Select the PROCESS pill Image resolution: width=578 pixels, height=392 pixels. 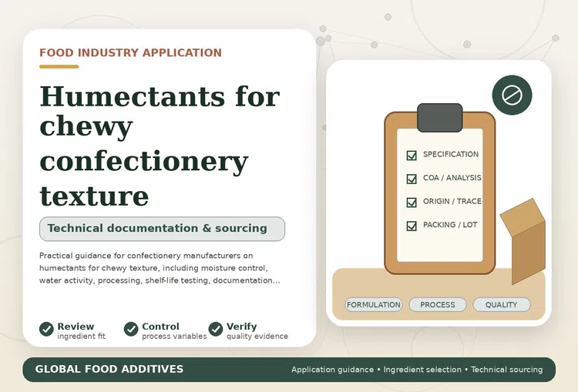pos(438,305)
